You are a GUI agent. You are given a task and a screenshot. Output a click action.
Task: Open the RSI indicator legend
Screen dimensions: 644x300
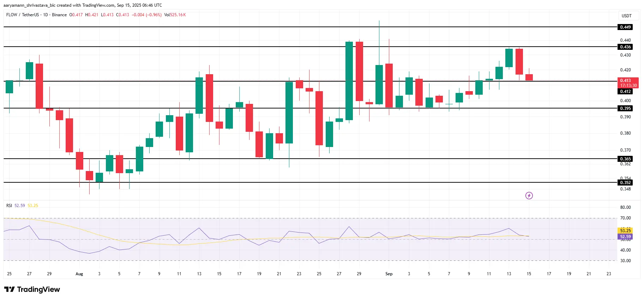[9, 206]
